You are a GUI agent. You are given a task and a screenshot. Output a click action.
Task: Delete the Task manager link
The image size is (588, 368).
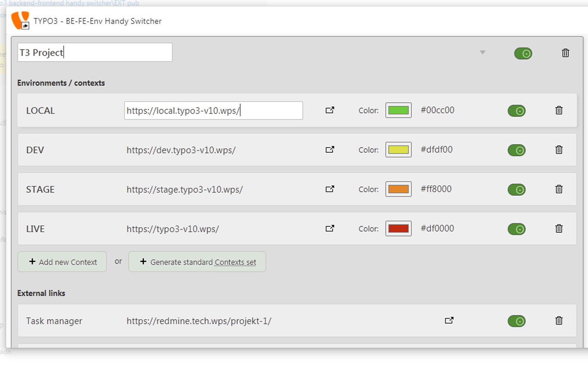(559, 321)
